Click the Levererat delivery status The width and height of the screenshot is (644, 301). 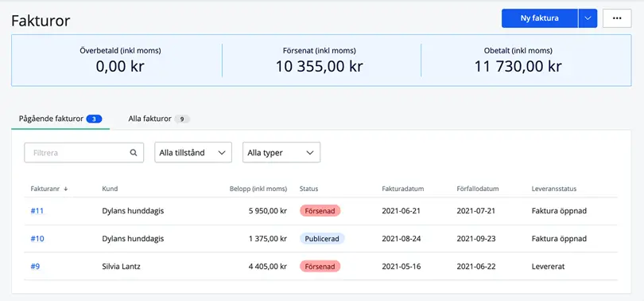click(x=548, y=267)
